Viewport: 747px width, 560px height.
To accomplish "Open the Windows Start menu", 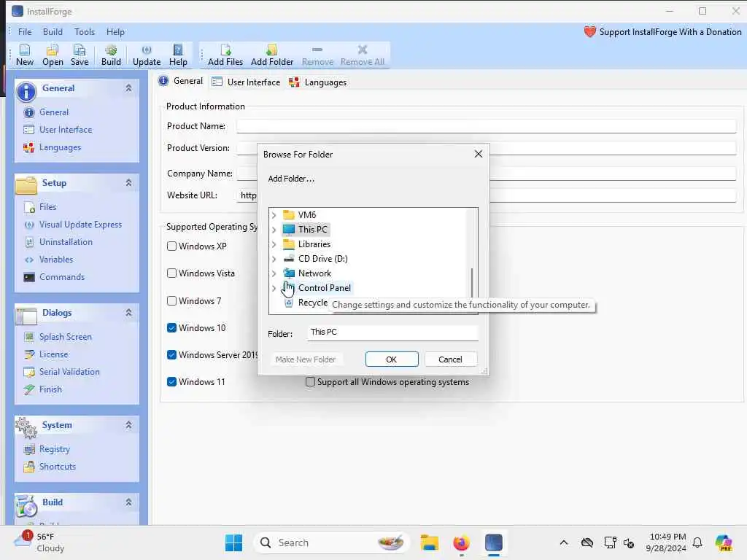I will [x=233, y=542].
